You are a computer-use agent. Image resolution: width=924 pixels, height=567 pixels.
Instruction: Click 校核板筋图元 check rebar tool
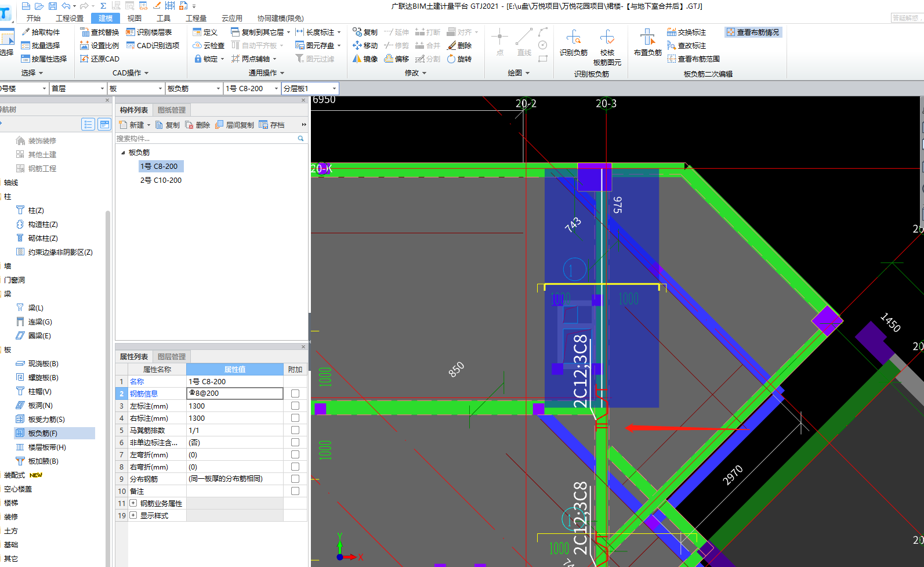(x=607, y=48)
